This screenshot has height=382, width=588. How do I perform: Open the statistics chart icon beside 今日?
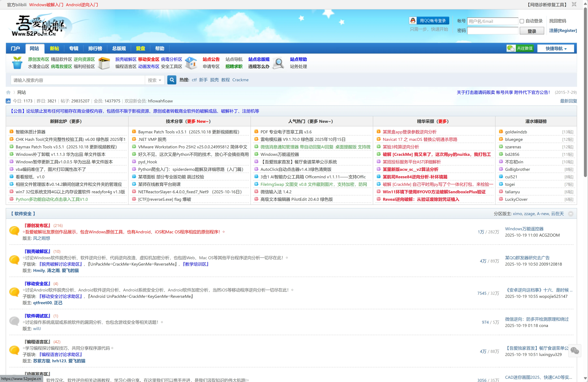point(8,101)
